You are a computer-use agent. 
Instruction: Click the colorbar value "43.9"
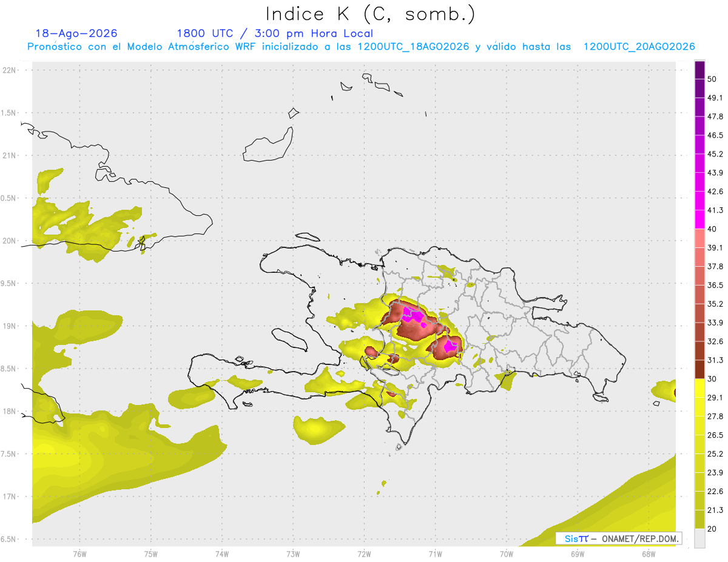[x=715, y=173]
